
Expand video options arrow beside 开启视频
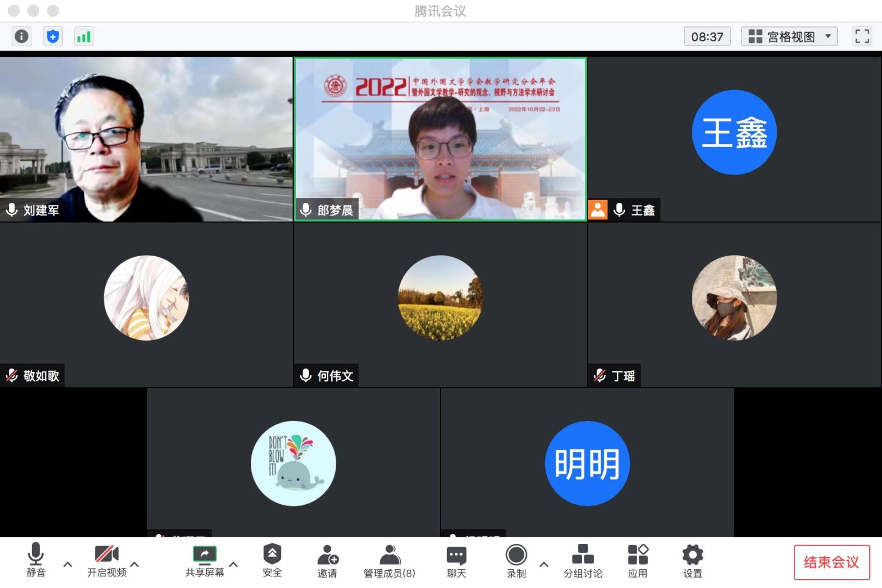pyautogui.click(x=135, y=564)
